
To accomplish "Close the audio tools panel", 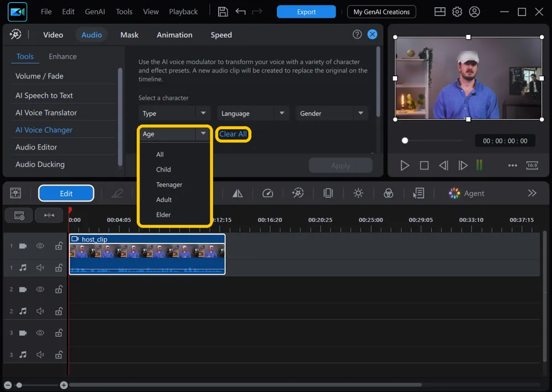I will 372,34.
